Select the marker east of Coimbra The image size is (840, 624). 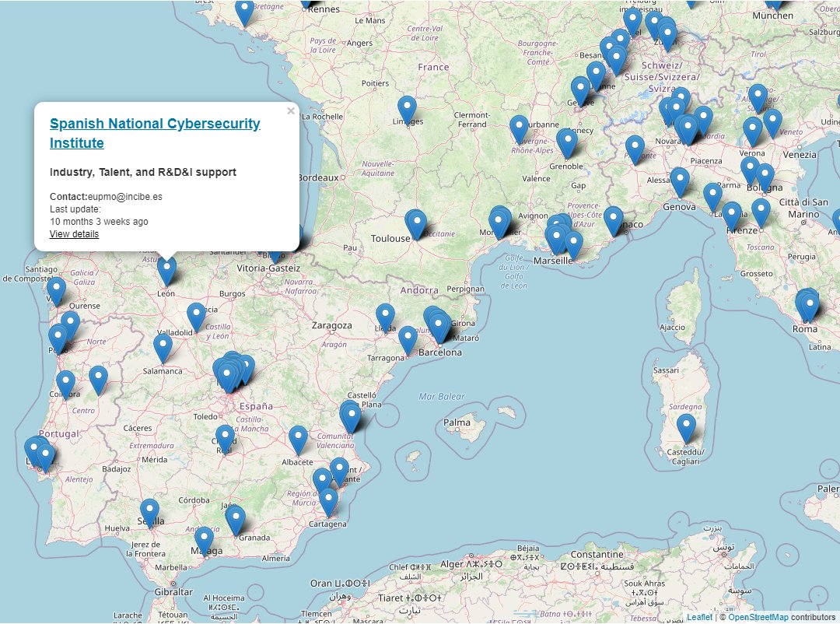point(98,380)
